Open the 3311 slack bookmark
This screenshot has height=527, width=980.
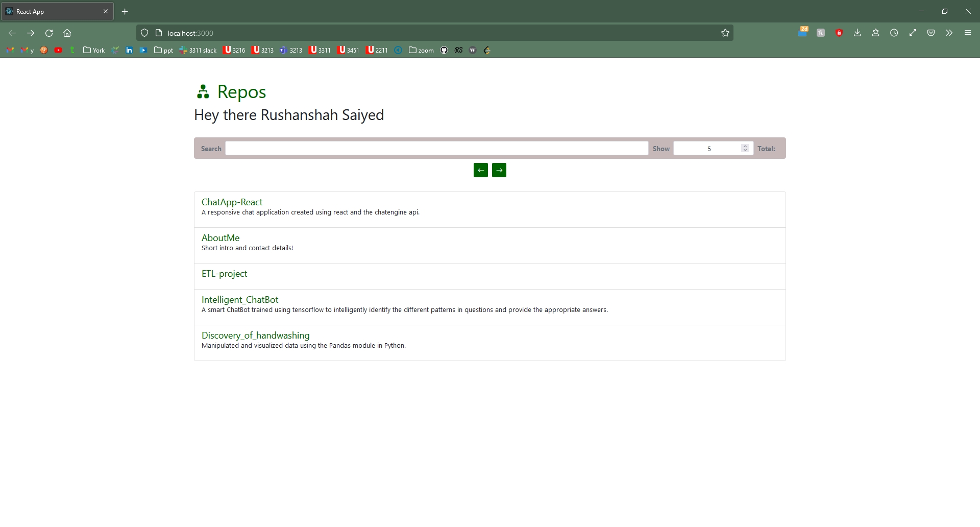click(x=198, y=50)
